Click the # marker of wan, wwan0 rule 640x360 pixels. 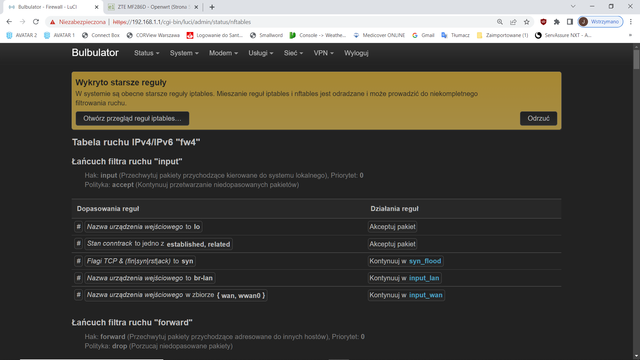tap(78, 295)
